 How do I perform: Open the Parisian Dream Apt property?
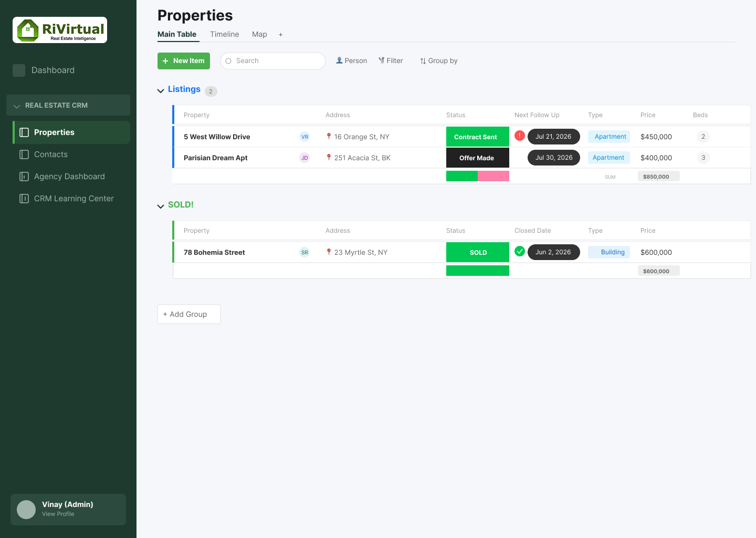[x=216, y=158]
